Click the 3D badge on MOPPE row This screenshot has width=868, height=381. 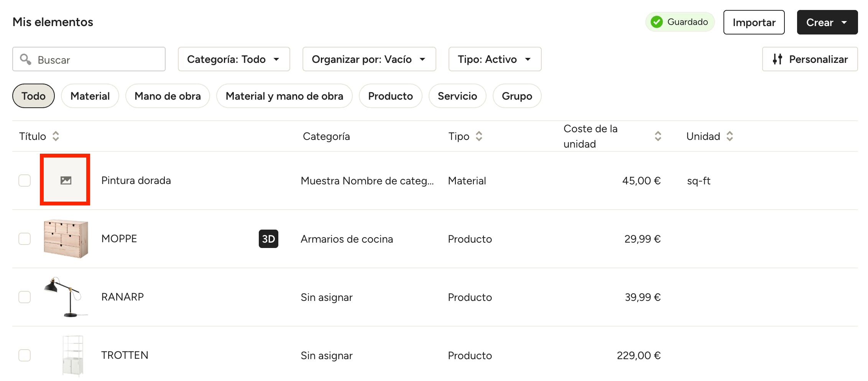tap(268, 239)
